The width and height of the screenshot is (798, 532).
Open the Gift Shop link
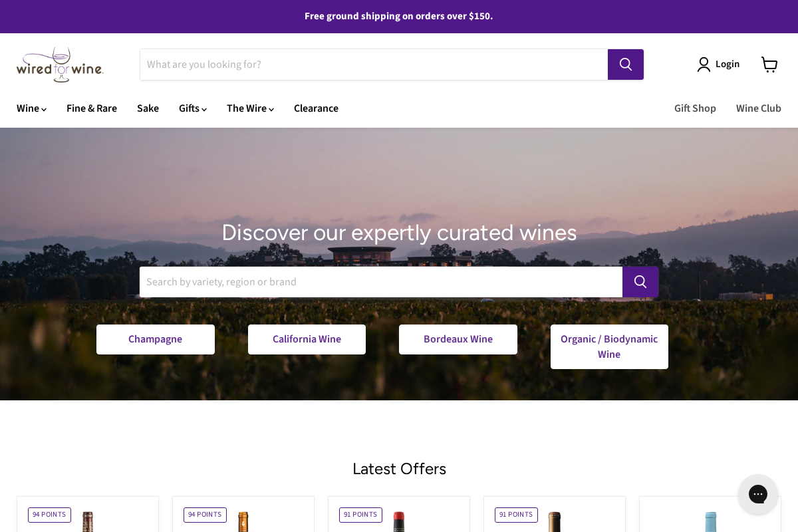click(x=695, y=108)
